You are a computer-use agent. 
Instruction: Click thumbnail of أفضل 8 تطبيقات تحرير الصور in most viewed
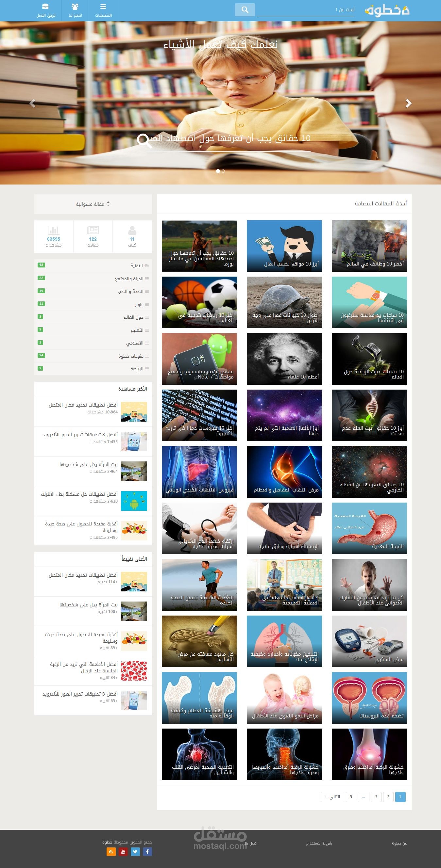[134, 442]
